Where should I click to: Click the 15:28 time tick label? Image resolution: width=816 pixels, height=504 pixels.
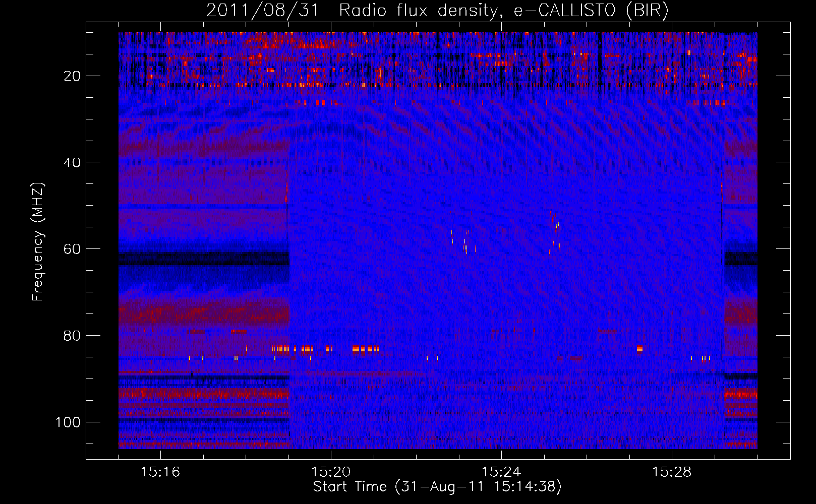pos(672,472)
